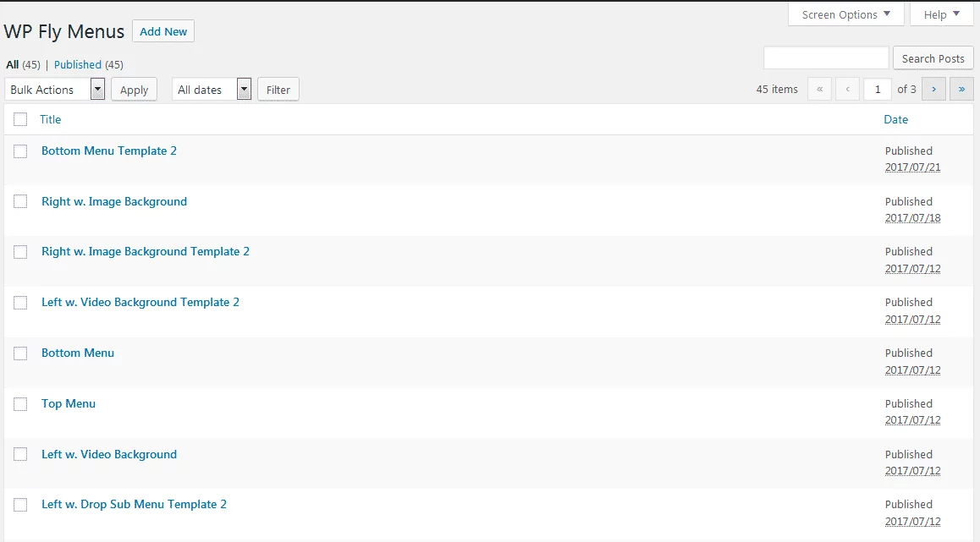Screen dimensions: 980x542
Task: Check the 'Bottom Menu Template 2' checkbox
Action: tap(20, 151)
